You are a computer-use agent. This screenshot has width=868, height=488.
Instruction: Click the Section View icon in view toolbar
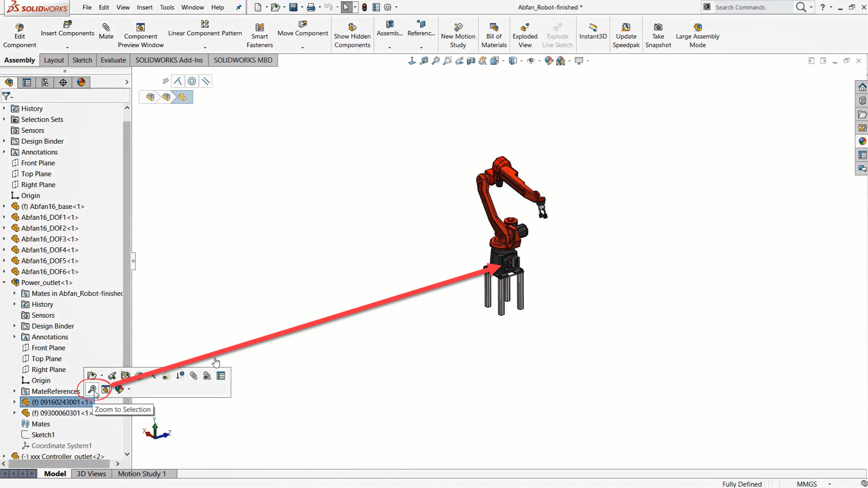click(471, 61)
